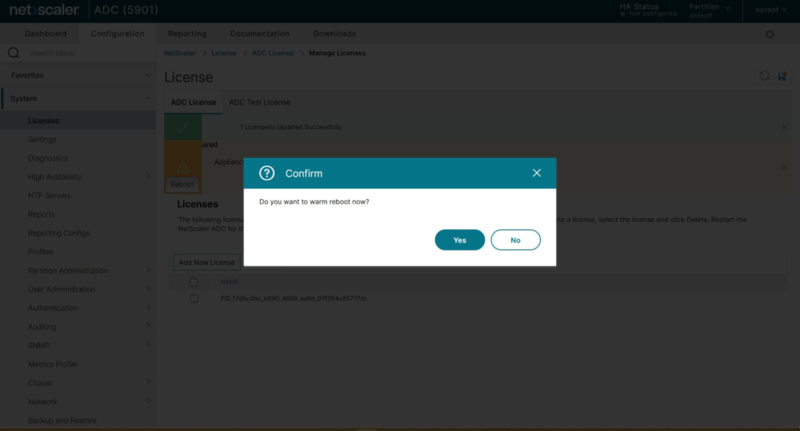Screen dimensions: 800x431
Task: Click the green success checkmark icon
Action: (x=183, y=127)
